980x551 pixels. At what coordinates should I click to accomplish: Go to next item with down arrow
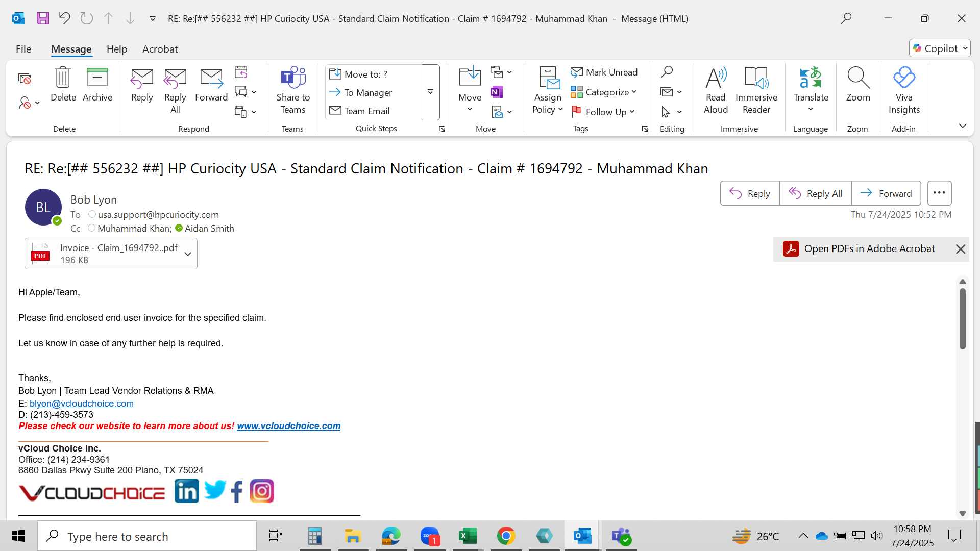coord(130,19)
